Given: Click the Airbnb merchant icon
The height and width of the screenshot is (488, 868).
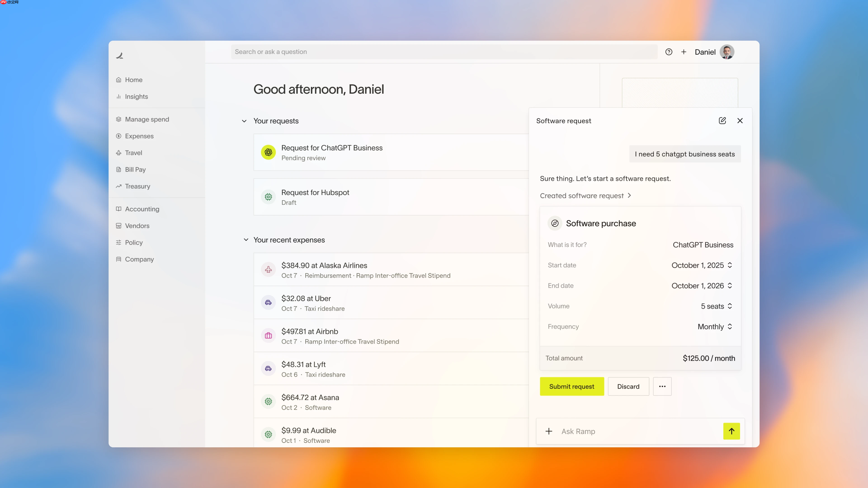Looking at the screenshot, I should (x=268, y=335).
